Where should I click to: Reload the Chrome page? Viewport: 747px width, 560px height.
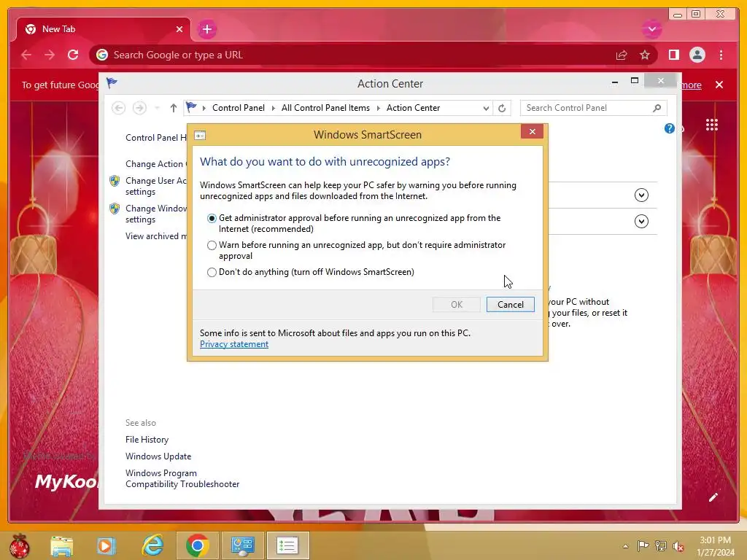[73, 55]
